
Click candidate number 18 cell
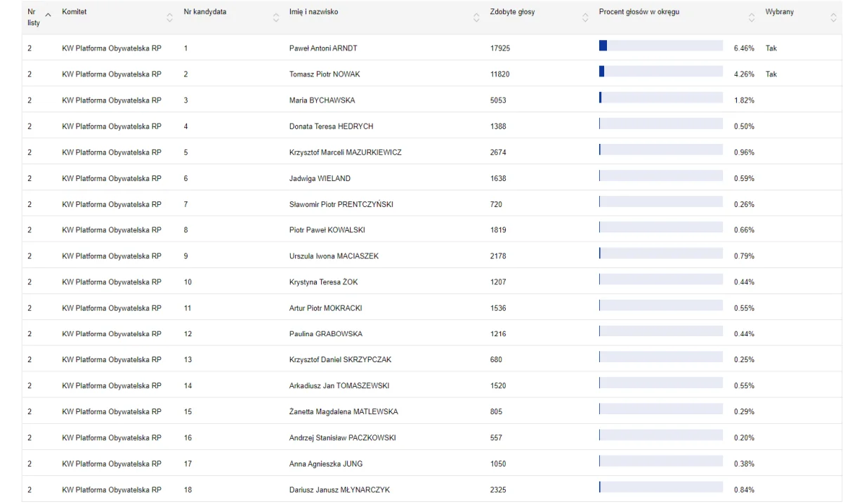[188, 490]
